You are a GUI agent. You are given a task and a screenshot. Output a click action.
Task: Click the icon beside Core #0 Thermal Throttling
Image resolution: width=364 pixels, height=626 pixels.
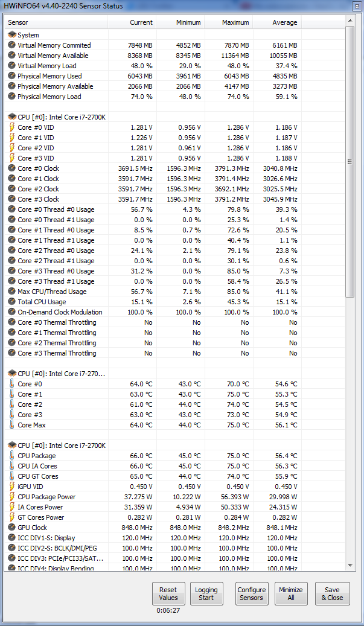pyautogui.click(x=11, y=322)
